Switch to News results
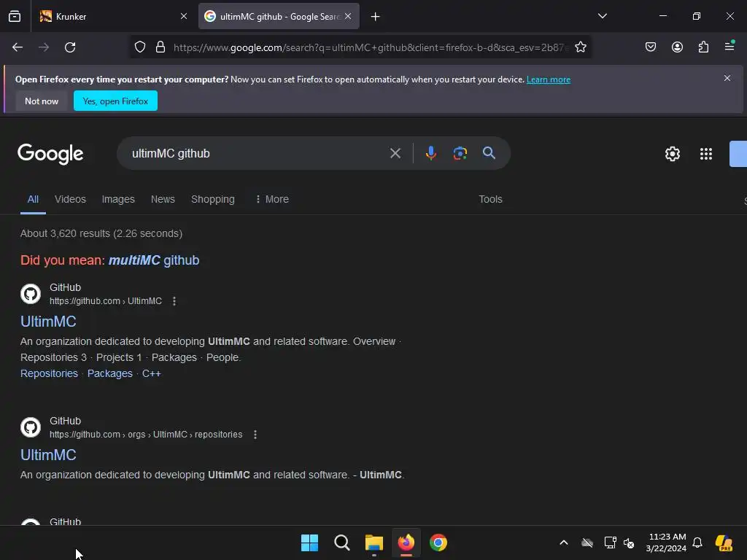The height and width of the screenshot is (560, 747). 163,199
